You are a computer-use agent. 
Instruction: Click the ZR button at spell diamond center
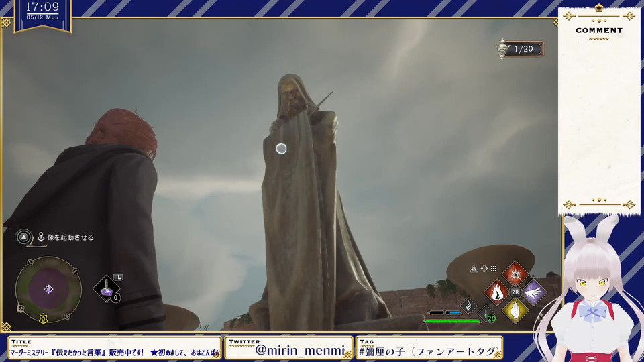tap(515, 292)
